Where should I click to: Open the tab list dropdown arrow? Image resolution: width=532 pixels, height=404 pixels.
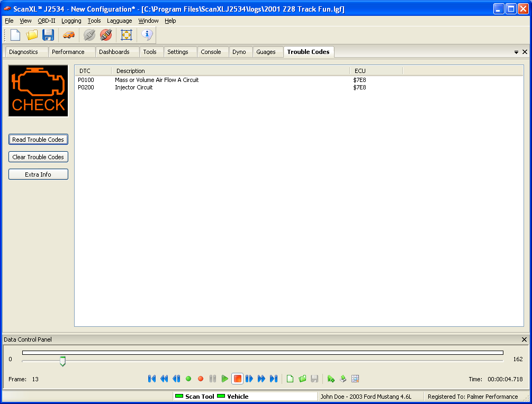(517, 52)
